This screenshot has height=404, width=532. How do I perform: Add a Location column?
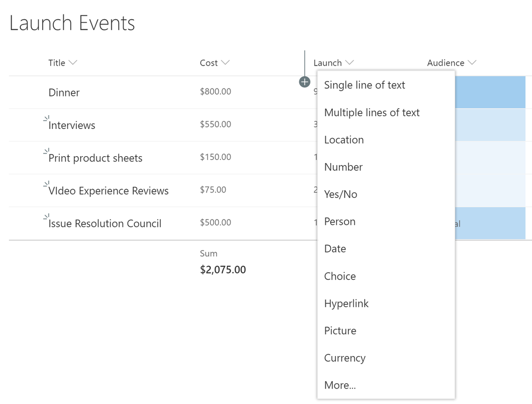pos(343,140)
